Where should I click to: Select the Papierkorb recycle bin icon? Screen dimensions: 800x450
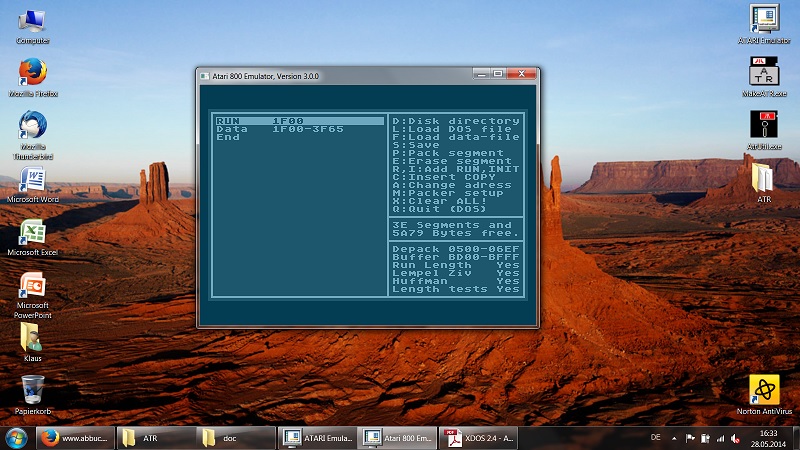point(33,395)
